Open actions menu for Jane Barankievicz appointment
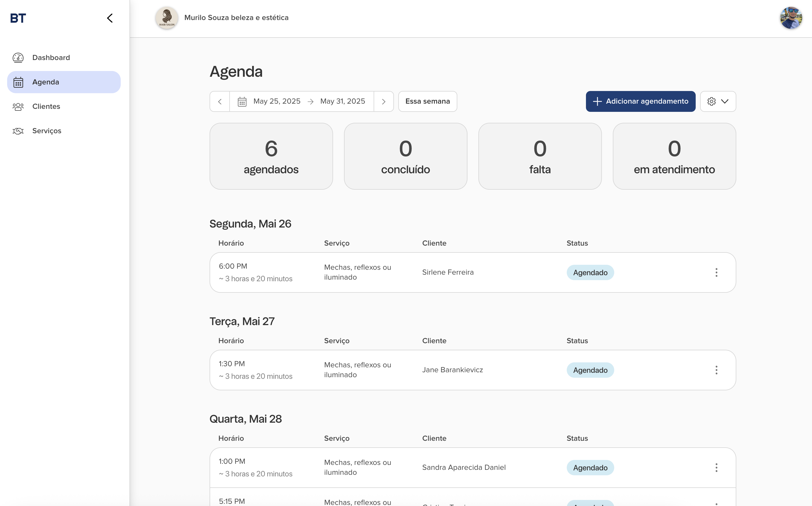Viewport: 812px width, 506px height. 716,370
